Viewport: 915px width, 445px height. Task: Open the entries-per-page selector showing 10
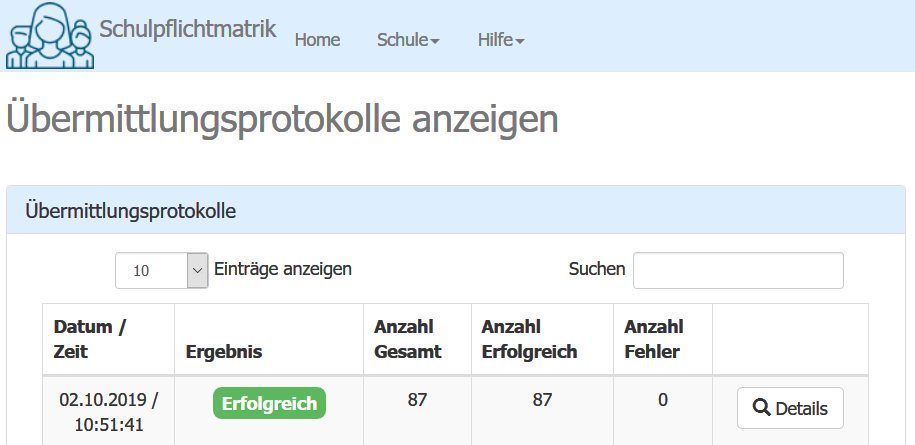[x=161, y=270]
